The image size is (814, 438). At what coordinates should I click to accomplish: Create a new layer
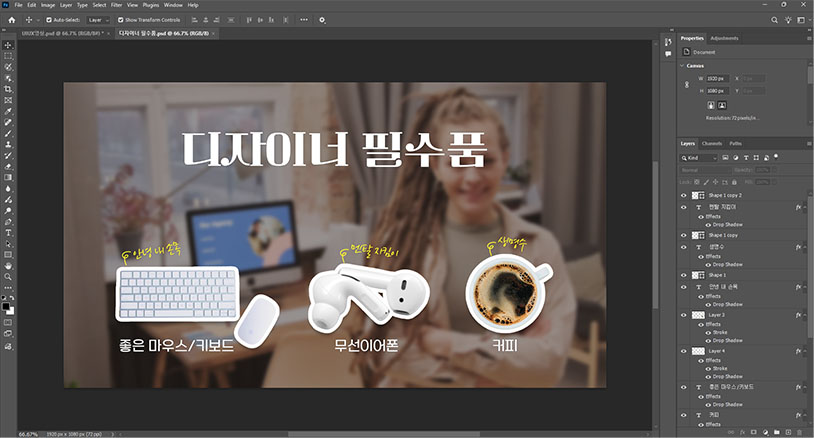tap(788, 432)
